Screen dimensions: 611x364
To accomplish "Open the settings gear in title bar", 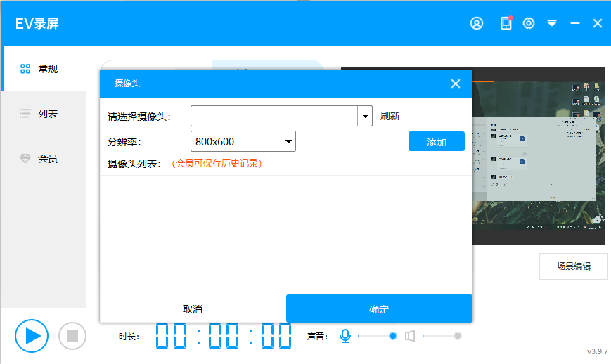I will [x=529, y=23].
